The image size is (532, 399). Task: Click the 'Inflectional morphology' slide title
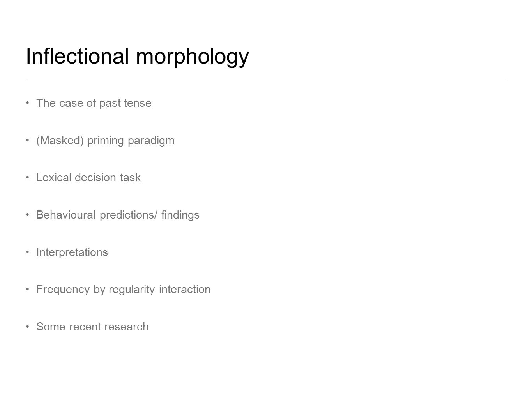(137, 57)
